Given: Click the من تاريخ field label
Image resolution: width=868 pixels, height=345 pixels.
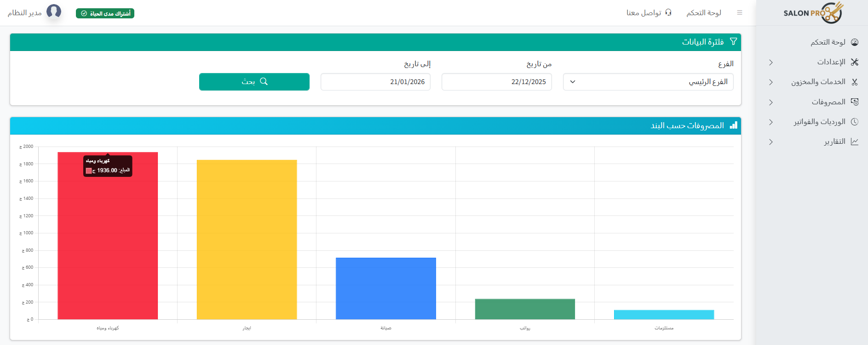Looking at the screenshot, I should [x=539, y=64].
